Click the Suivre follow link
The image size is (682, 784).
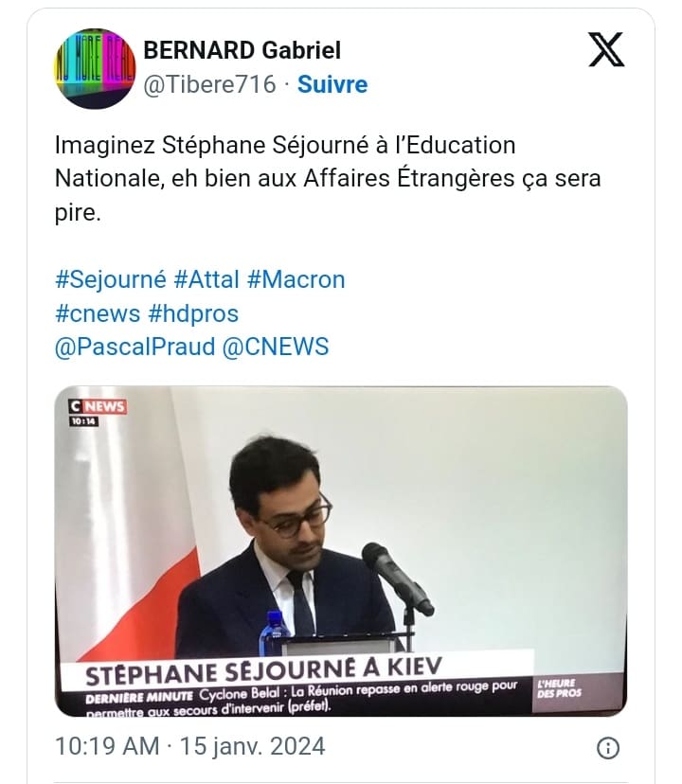pos(332,84)
